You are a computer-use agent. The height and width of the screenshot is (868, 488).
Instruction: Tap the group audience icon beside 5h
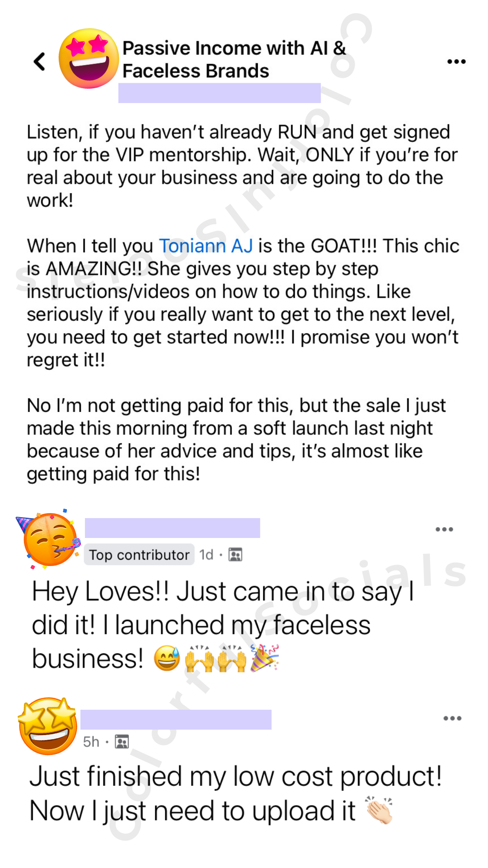coord(122,742)
